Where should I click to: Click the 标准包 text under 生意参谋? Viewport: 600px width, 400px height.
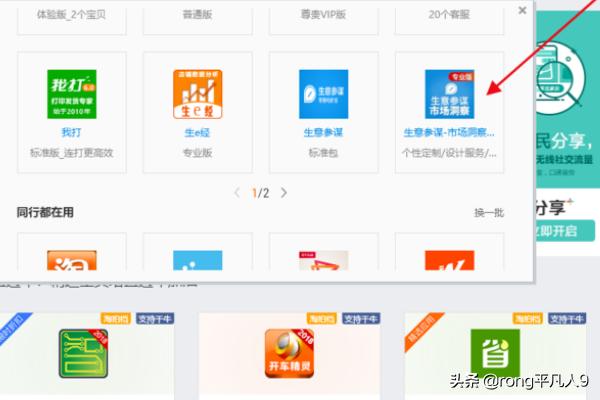[323, 153]
